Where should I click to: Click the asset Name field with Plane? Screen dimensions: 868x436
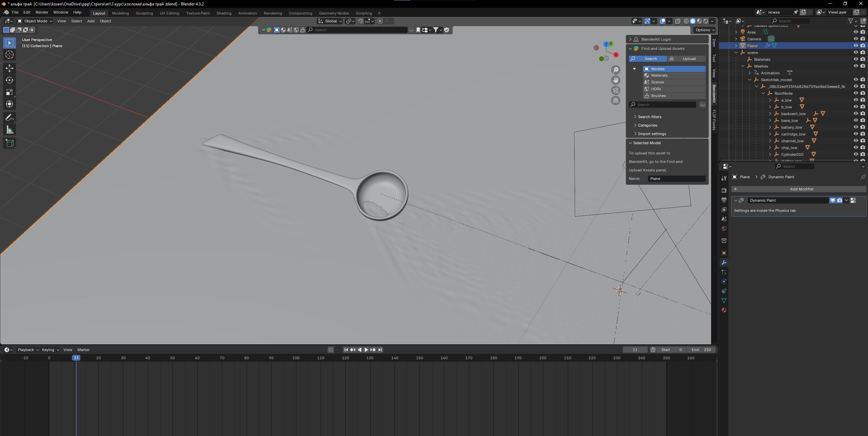pyautogui.click(x=676, y=179)
